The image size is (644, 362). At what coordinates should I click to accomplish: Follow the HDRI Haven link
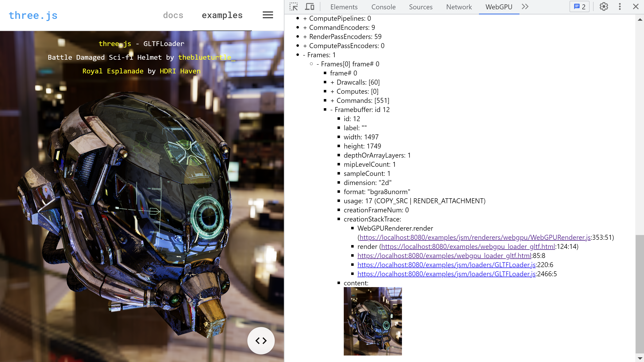180,71
